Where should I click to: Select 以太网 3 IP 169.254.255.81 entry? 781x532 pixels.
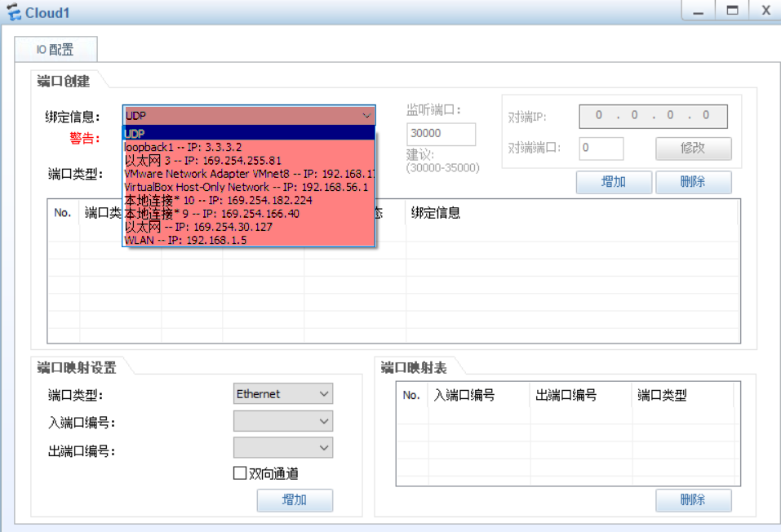click(x=249, y=161)
